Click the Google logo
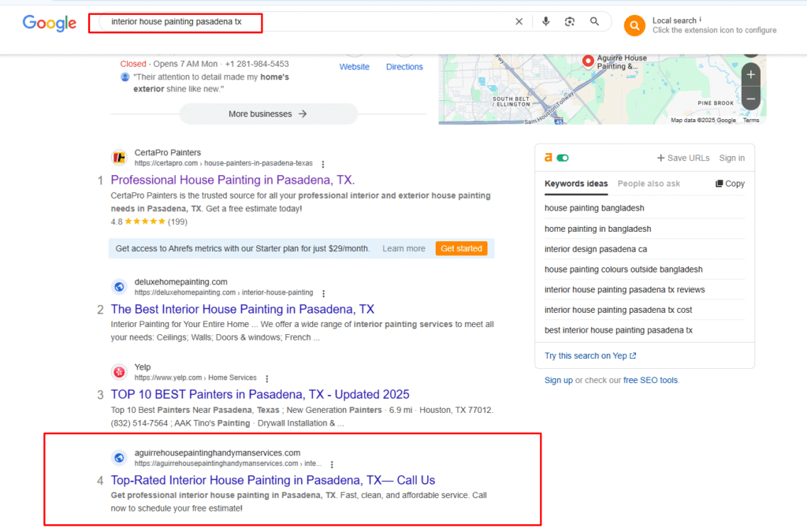 pos(50,23)
